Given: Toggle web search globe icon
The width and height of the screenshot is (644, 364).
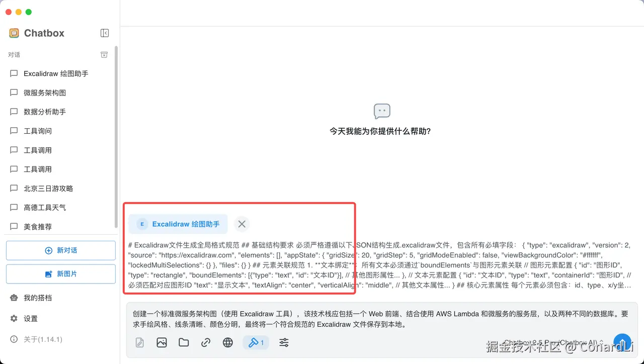Looking at the screenshot, I should coord(228,343).
